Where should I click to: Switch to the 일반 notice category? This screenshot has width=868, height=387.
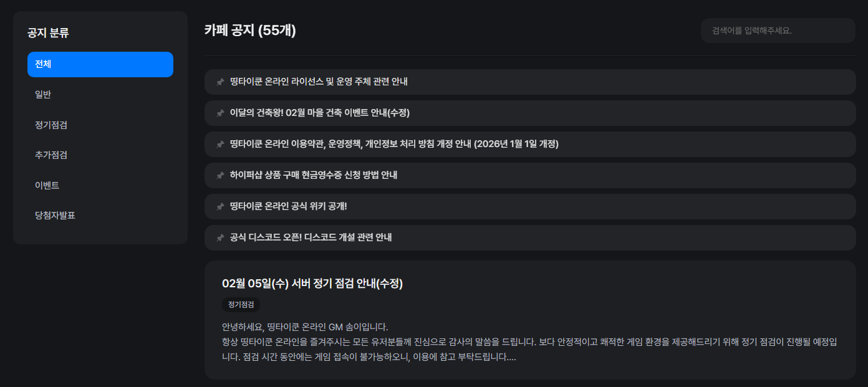[x=43, y=95]
